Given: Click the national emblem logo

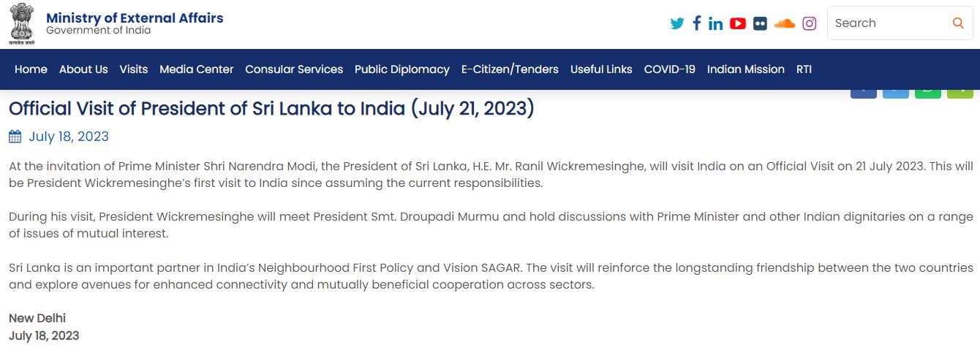Looking at the screenshot, I should click(x=22, y=24).
